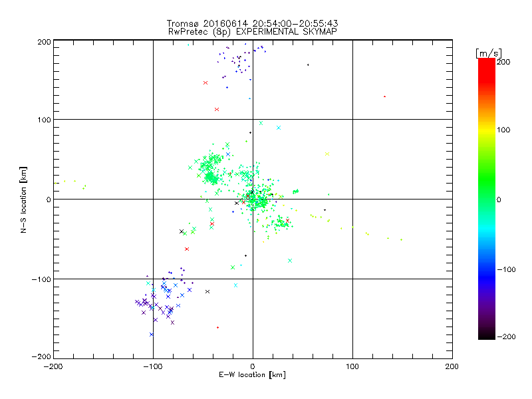Select the lowest blue X marker near -170 km N-S
The width and height of the screenshot is (532, 399).
click(152, 334)
